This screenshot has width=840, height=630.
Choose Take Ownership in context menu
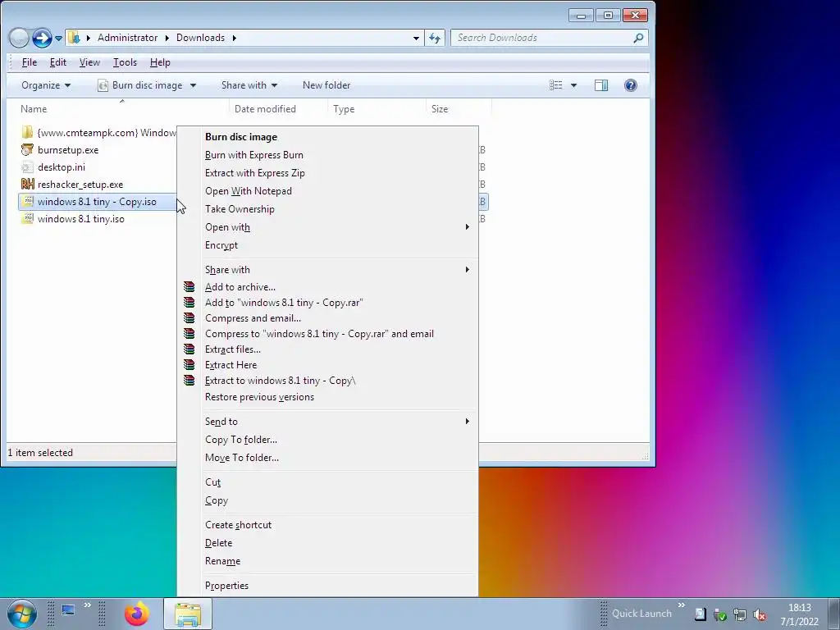[x=328, y=209]
